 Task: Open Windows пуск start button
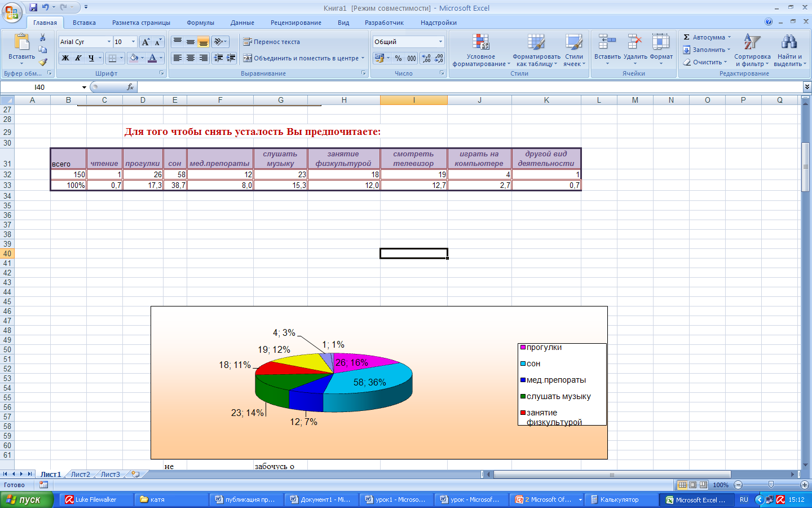click(x=27, y=500)
